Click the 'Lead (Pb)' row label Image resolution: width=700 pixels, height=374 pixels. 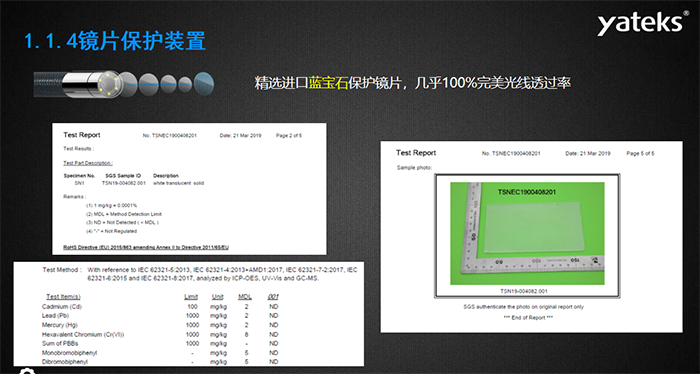tap(55, 316)
